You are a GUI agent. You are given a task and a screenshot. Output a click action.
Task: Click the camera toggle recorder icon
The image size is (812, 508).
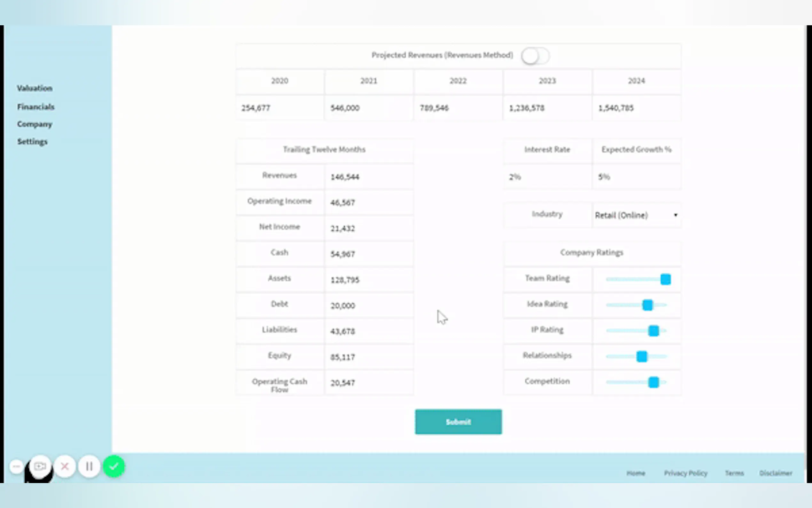(x=40, y=466)
